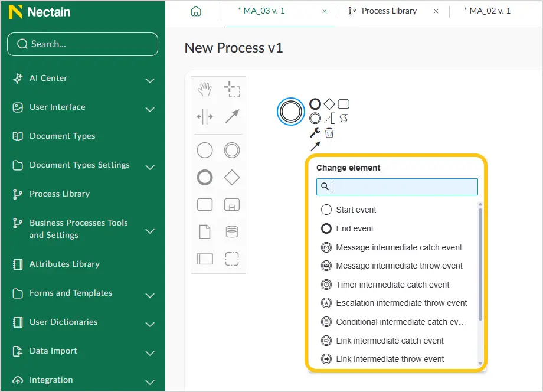
Task: Open Process Library in sidebar
Action: [x=59, y=194]
